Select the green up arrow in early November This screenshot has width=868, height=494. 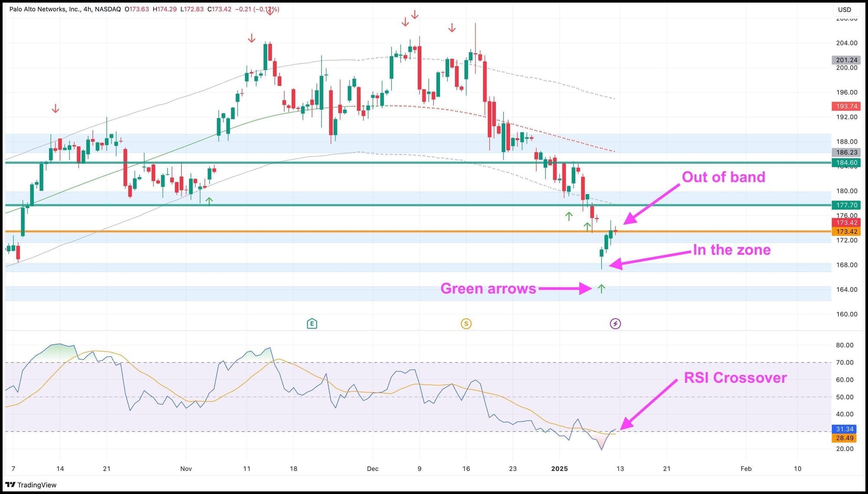point(209,201)
